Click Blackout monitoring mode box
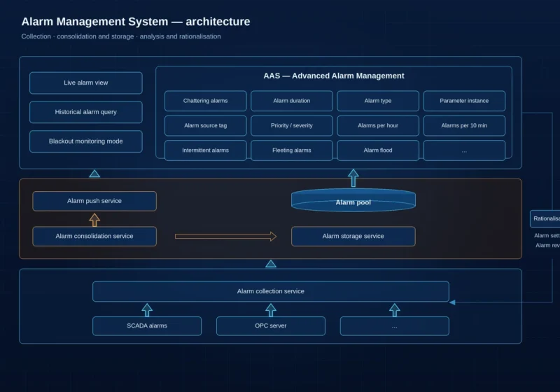560x392 pixels. tap(85, 141)
